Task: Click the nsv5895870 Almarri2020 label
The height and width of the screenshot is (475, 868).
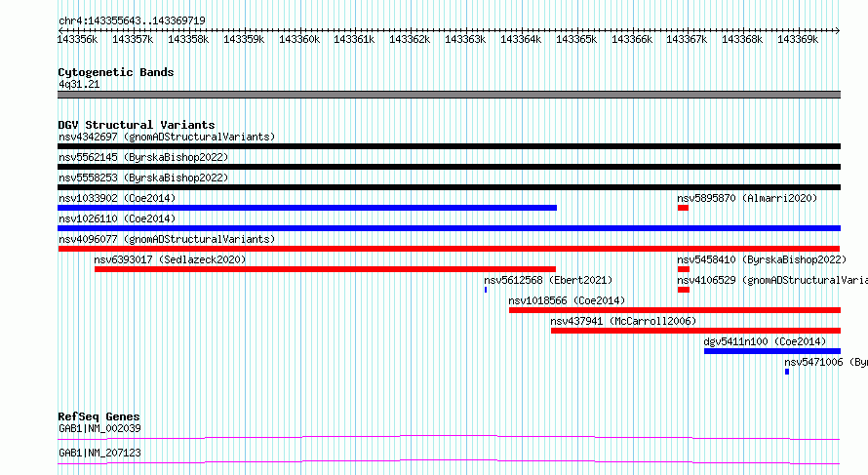Action: point(747,198)
